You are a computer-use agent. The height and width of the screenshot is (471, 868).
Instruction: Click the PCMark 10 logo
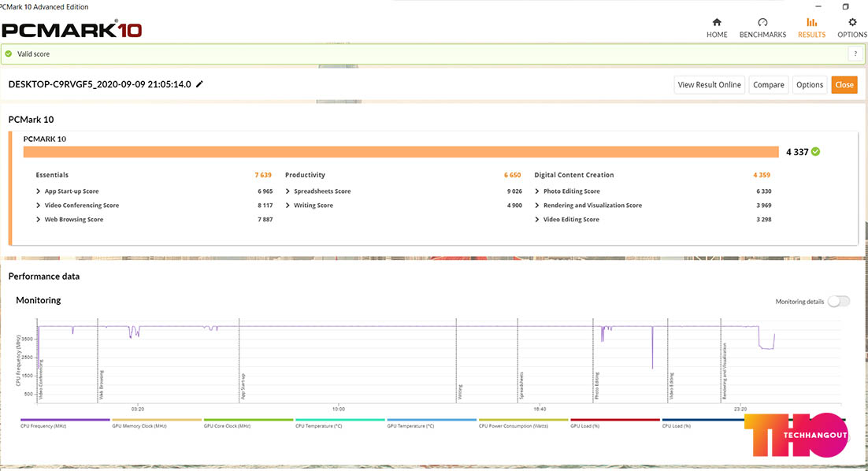(72, 29)
